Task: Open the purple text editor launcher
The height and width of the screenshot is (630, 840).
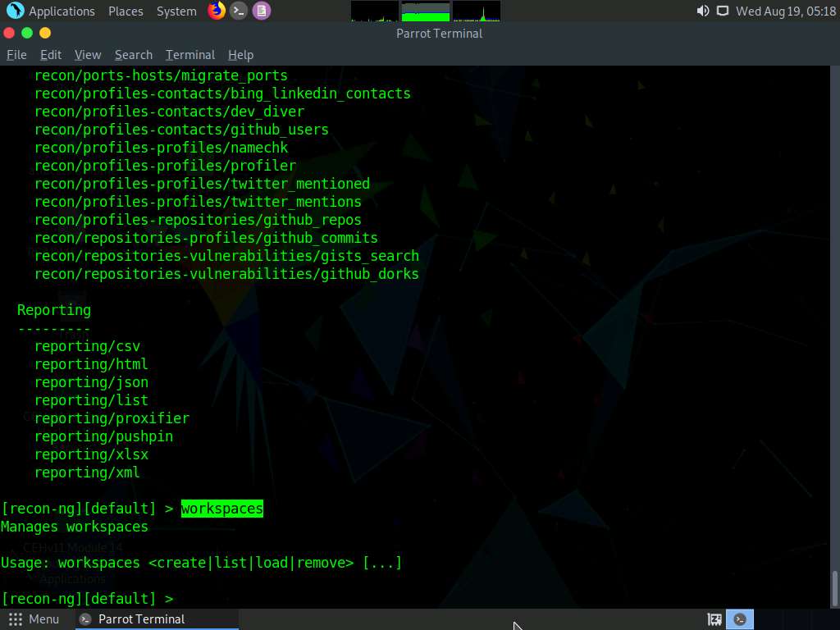Action: pos(262,11)
